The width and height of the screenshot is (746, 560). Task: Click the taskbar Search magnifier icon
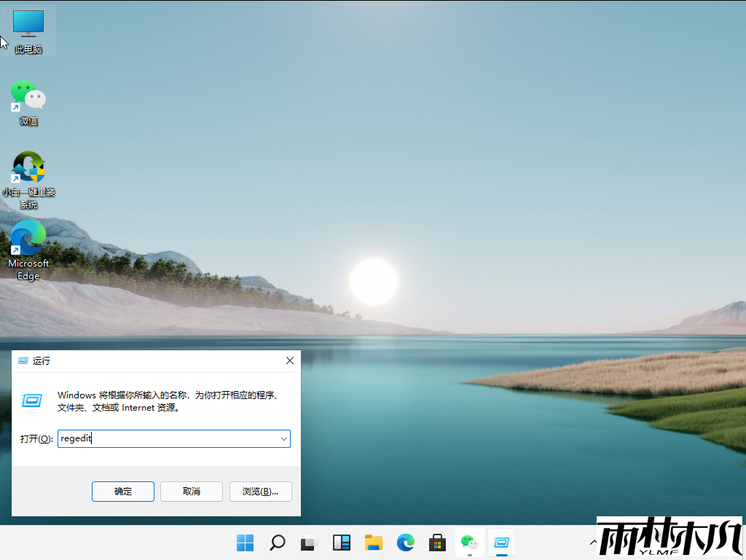click(x=278, y=543)
